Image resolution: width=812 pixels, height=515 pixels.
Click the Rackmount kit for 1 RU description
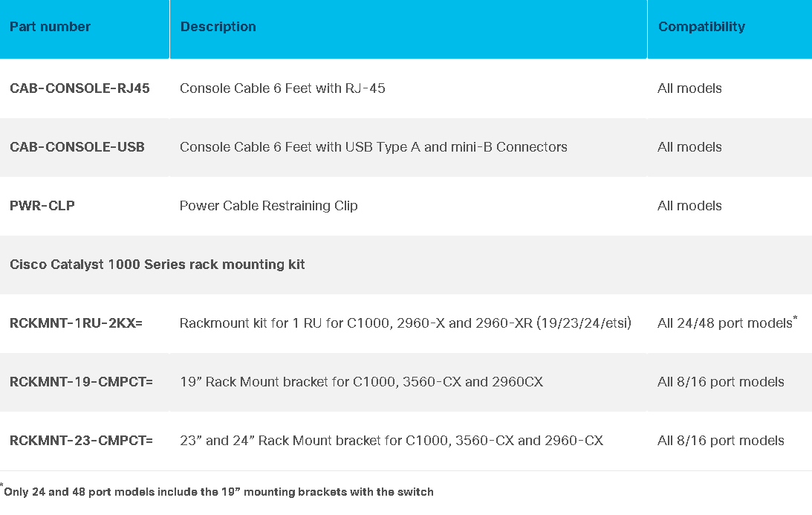click(406, 323)
